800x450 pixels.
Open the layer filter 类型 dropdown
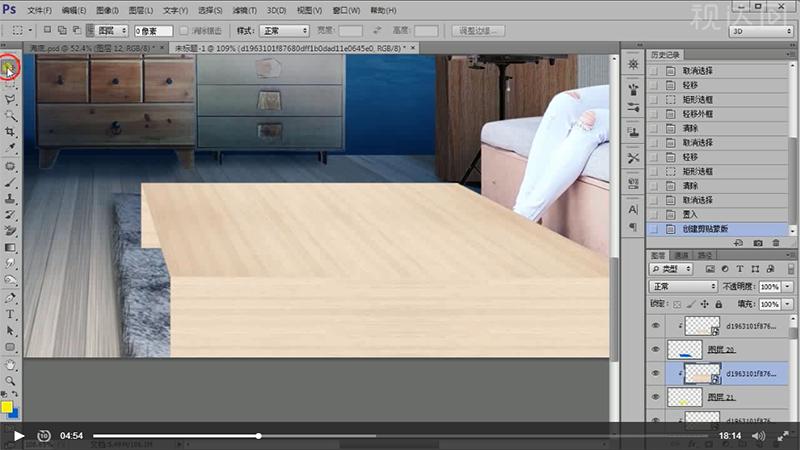(671, 269)
